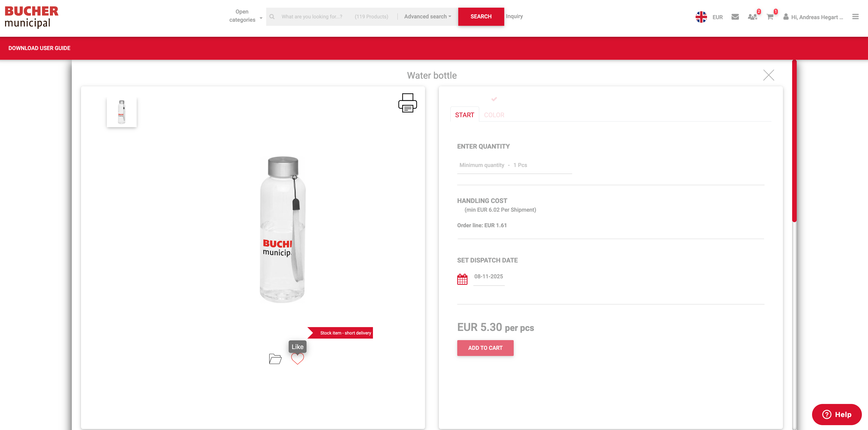Select the START tab
Image resolution: width=868 pixels, height=430 pixels.
pos(464,115)
